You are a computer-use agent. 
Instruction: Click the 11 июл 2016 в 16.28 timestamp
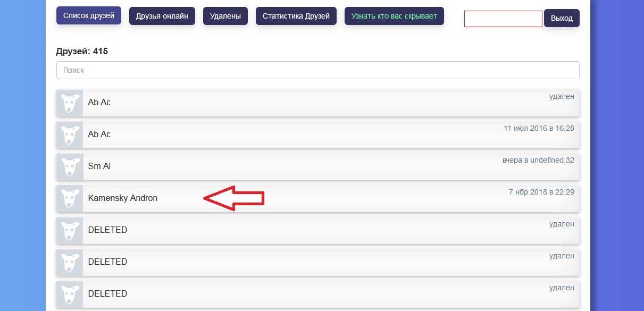(x=539, y=128)
